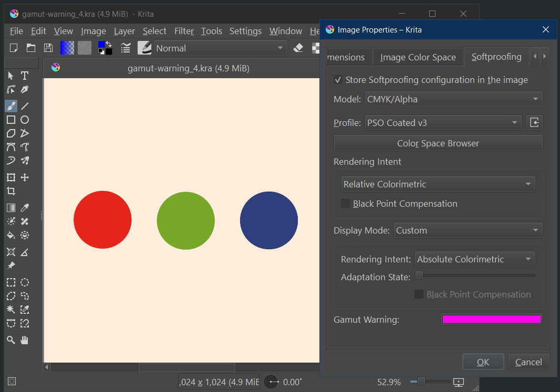The height and width of the screenshot is (392, 560).
Task: Click the magenta Gamut Warning color swatch
Action: point(491,319)
